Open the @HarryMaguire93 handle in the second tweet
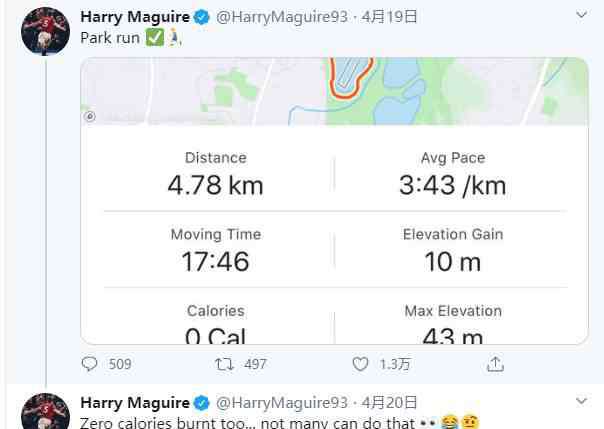This screenshot has width=604, height=429. pyautogui.click(x=282, y=403)
